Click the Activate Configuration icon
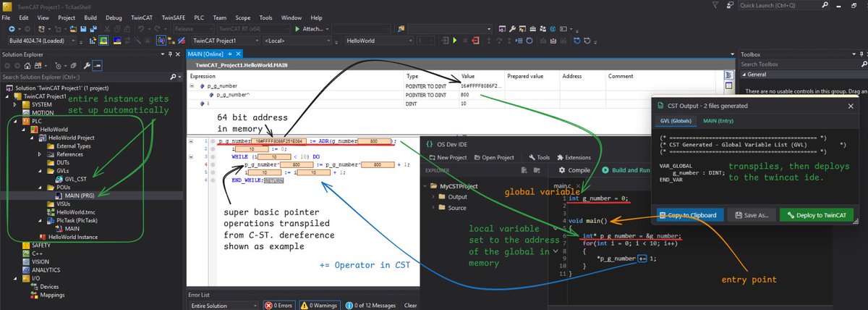This screenshot has width=868, height=310. (93, 41)
